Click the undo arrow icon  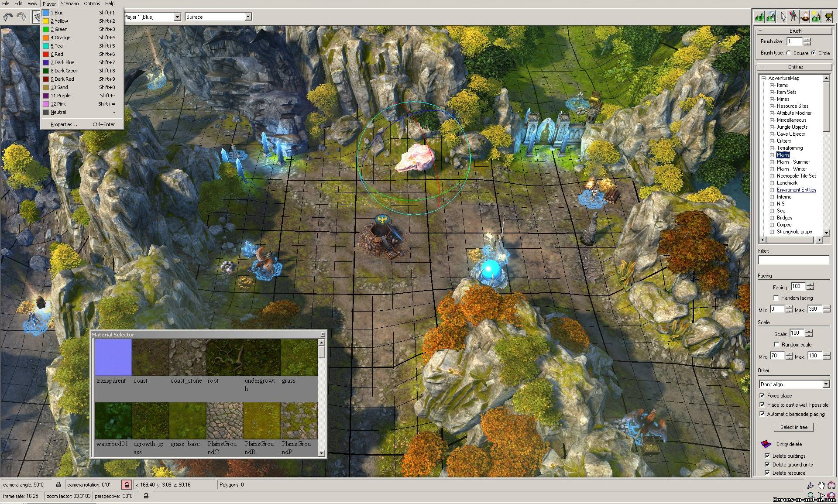pyautogui.click(x=8, y=17)
